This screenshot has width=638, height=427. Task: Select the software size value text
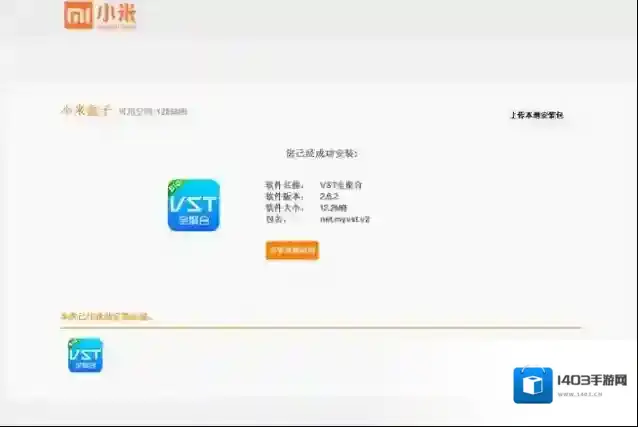[333, 208]
